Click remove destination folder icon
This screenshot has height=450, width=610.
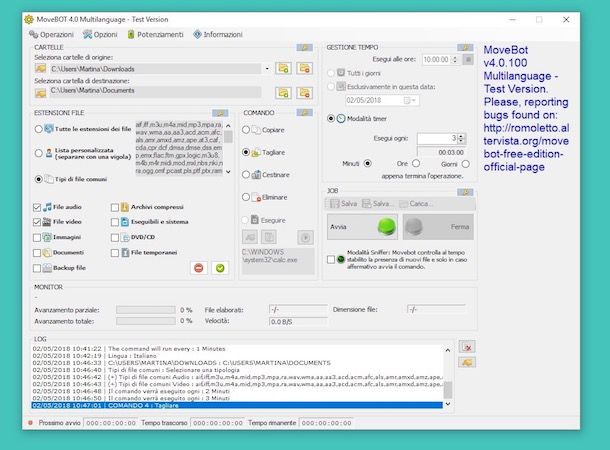(x=304, y=93)
